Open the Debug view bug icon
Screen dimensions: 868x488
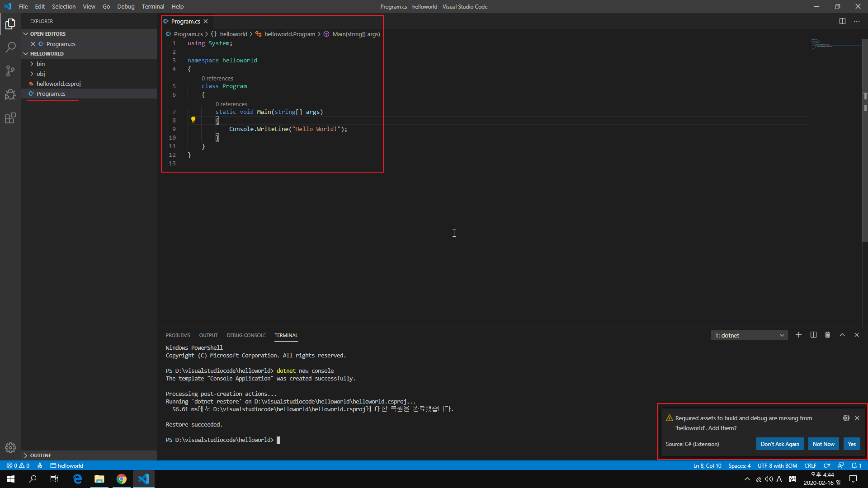tap(10, 94)
